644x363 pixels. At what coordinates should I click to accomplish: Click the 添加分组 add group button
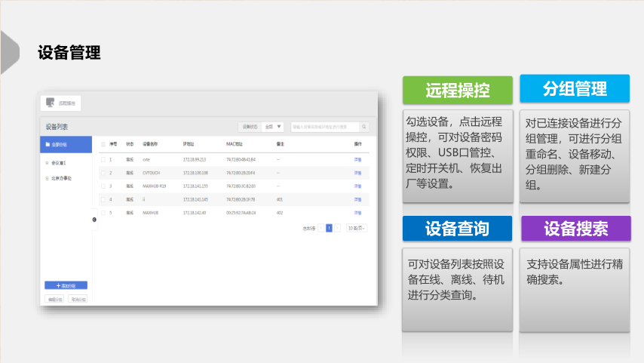tap(66, 286)
